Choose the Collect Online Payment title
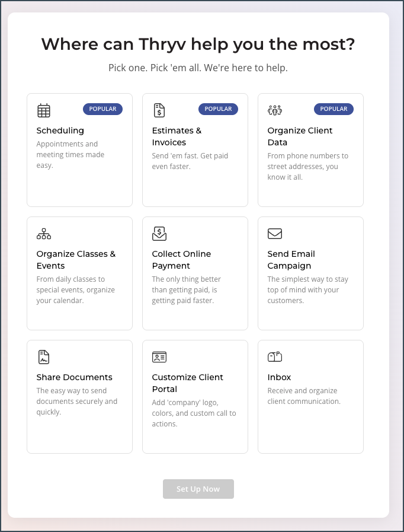The image size is (404, 532). click(181, 260)
